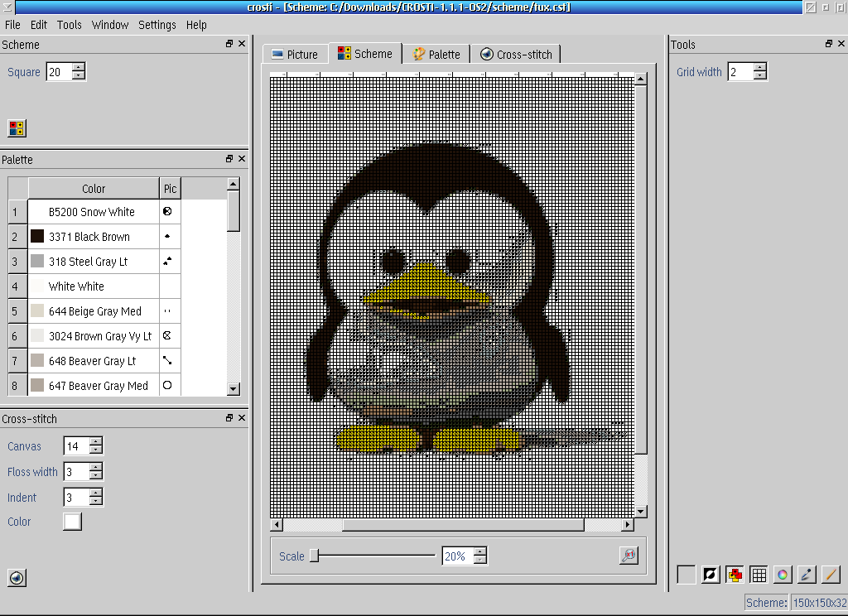The height and width of the screenshot is (616, 848).
Task: Switch to the Palette tab
Action: click(x=436, y=54)
